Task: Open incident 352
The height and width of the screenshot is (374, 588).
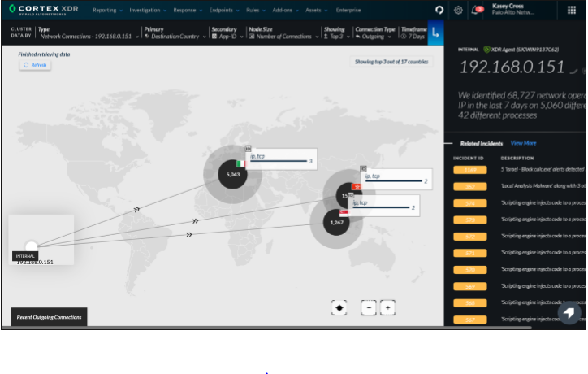Action: (x=470, y=187)
